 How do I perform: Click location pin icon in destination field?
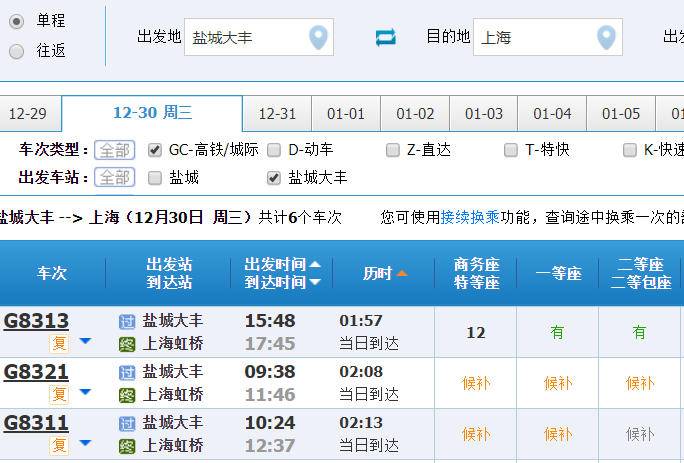tap(606, 38)
